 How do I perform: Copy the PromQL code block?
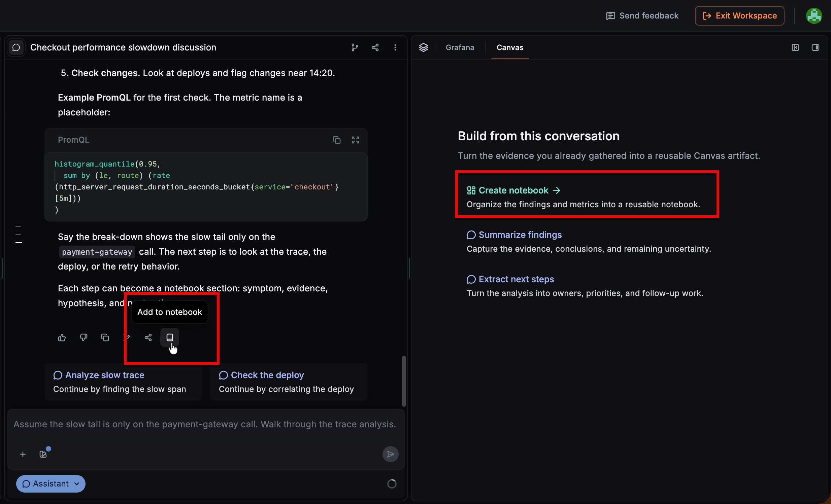[x=337, y=140]
